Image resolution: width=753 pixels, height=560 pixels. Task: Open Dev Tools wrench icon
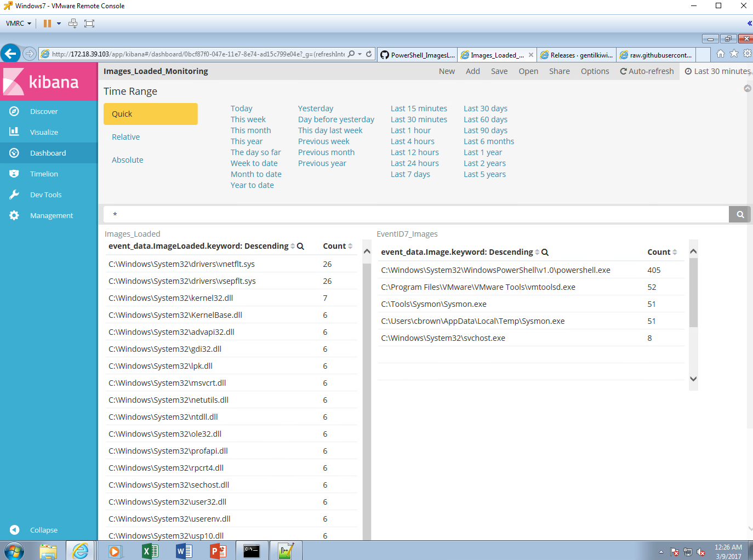point(14,195)
